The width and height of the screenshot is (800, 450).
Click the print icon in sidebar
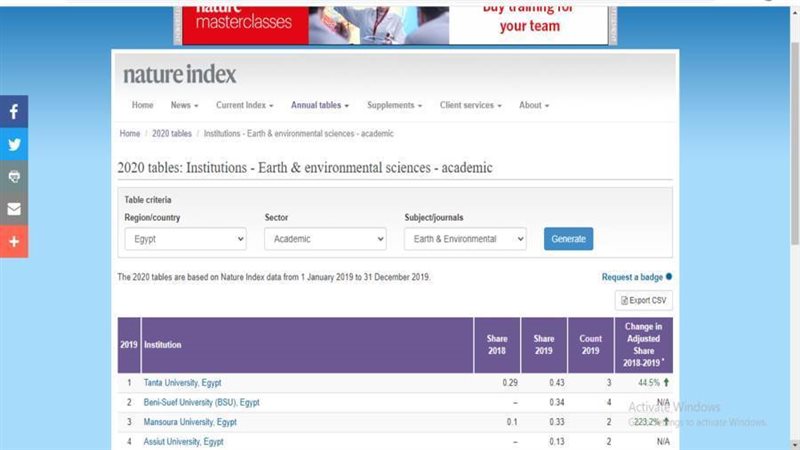pyautogui.click(x=14, y=176)
